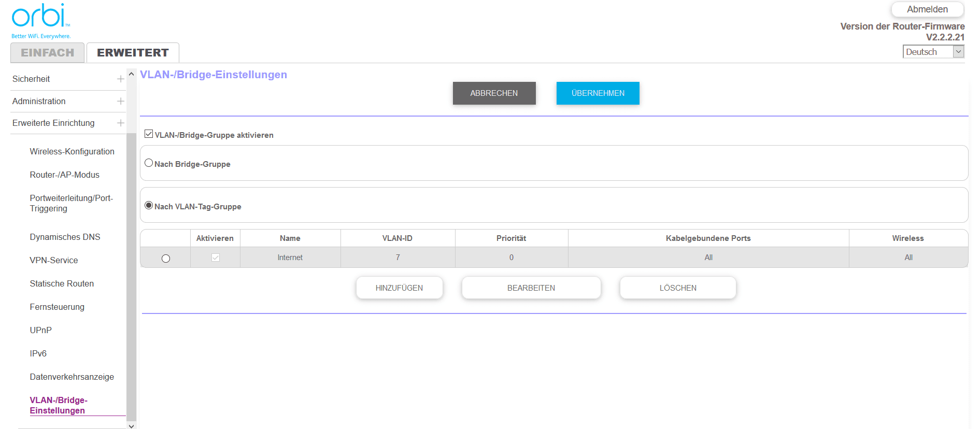This screenshot has height=429, width=980.
Task: Select the Internet row radio button
Action: (166, 259)
